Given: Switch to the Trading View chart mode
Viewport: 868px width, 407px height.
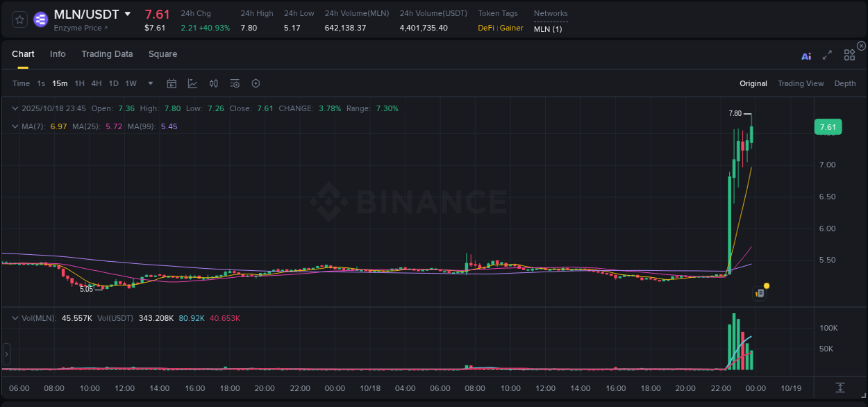Looking at the screenshot, I should point(801,83).
